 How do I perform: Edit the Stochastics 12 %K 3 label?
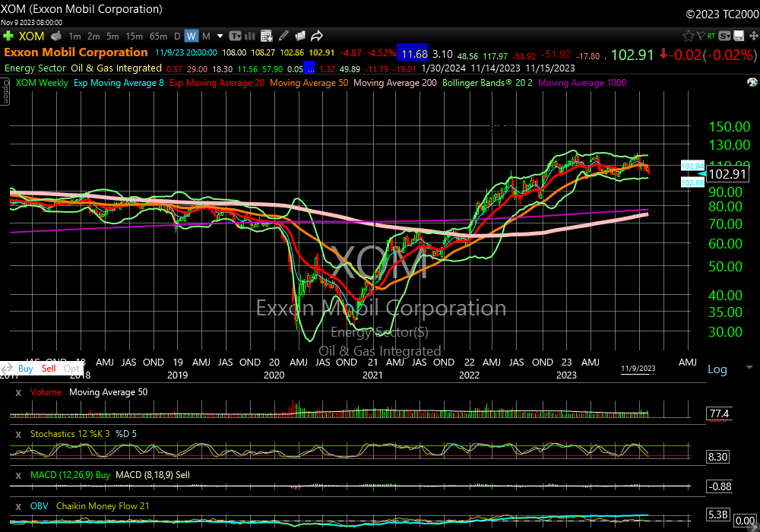tap(70, 434)
